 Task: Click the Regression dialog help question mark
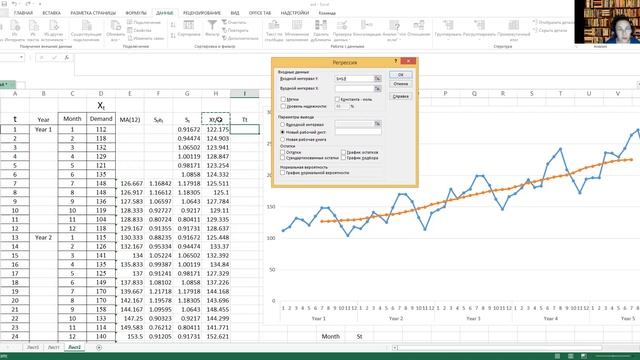coord(395,61)
